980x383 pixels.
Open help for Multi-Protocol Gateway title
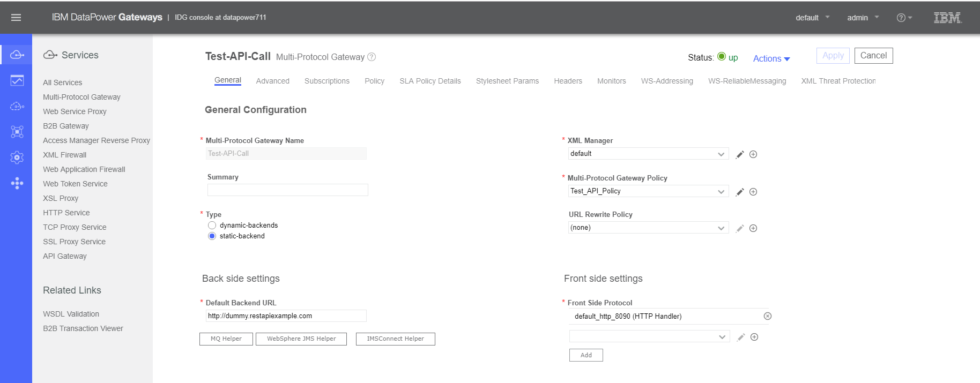tap(372, 57)
